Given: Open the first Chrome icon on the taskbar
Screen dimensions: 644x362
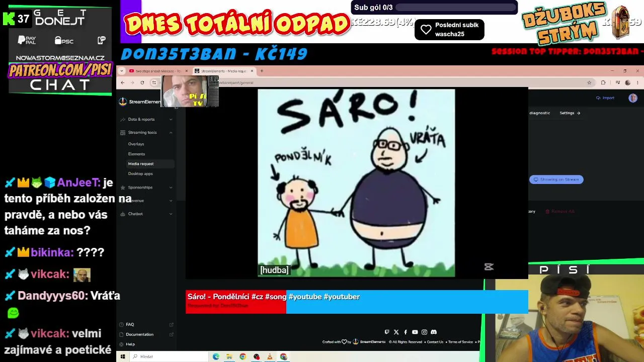Looking at the screenshot, I should click(243, 356).
